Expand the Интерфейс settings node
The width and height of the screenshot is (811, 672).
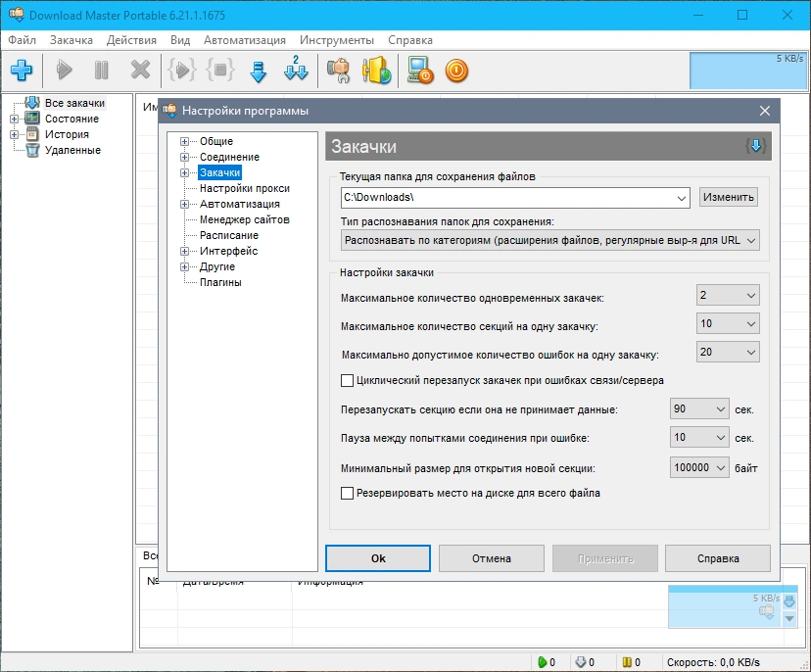pyautogui.click(x=184, y=252)
